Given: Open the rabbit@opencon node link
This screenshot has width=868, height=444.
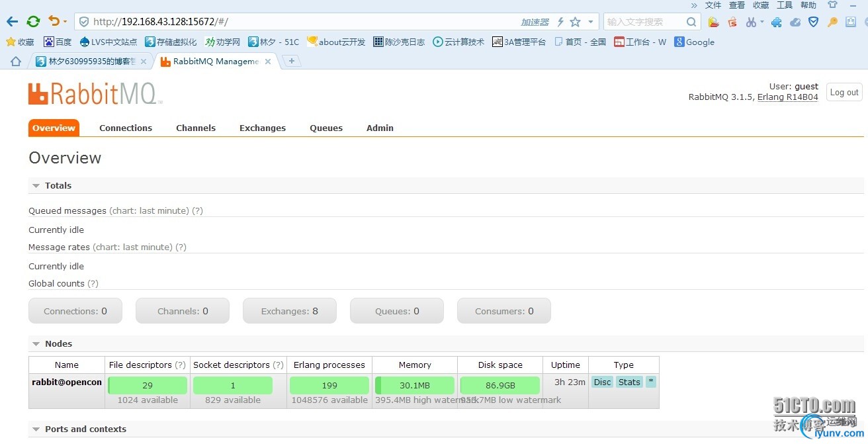Looking at the screenshot, I should [x=67, y=382].
